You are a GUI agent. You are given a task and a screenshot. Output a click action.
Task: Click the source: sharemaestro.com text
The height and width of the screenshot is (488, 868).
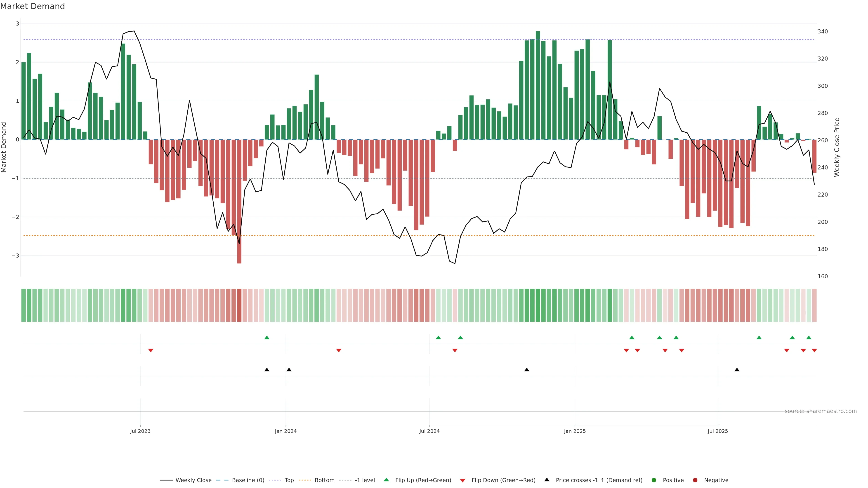(821, 411)
